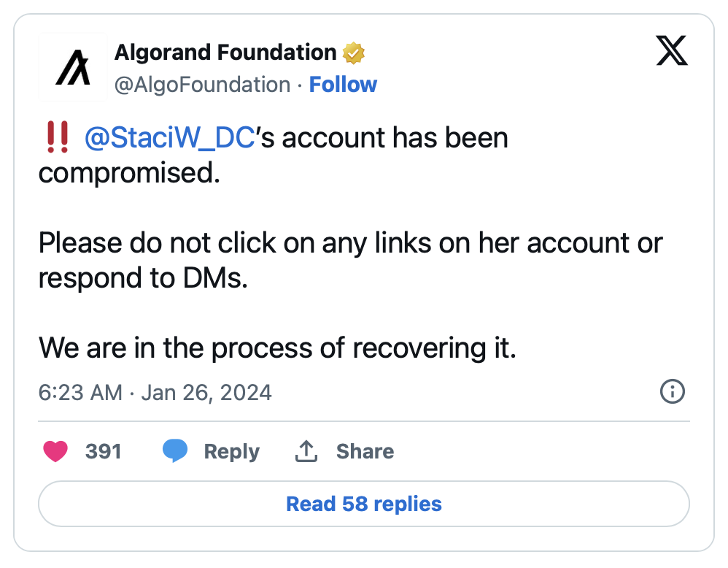Open the Read 58 replies button

coord(363,504)
